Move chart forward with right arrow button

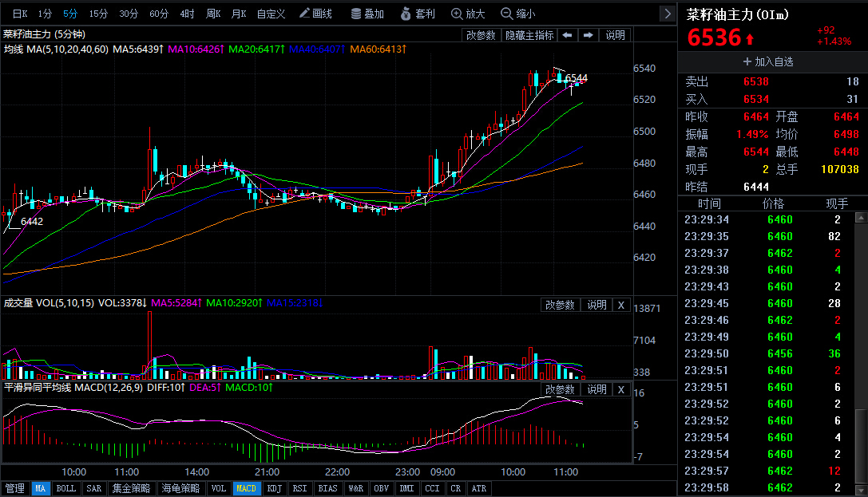point(588,35)
